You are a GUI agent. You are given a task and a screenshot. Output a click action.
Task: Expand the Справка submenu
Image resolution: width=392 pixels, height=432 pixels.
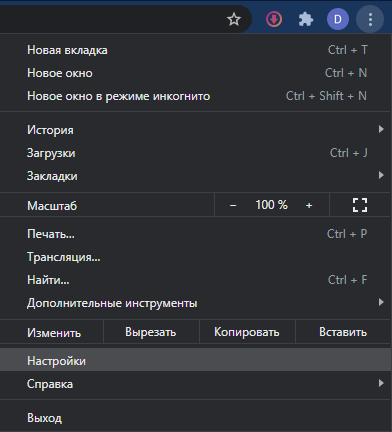196,384
